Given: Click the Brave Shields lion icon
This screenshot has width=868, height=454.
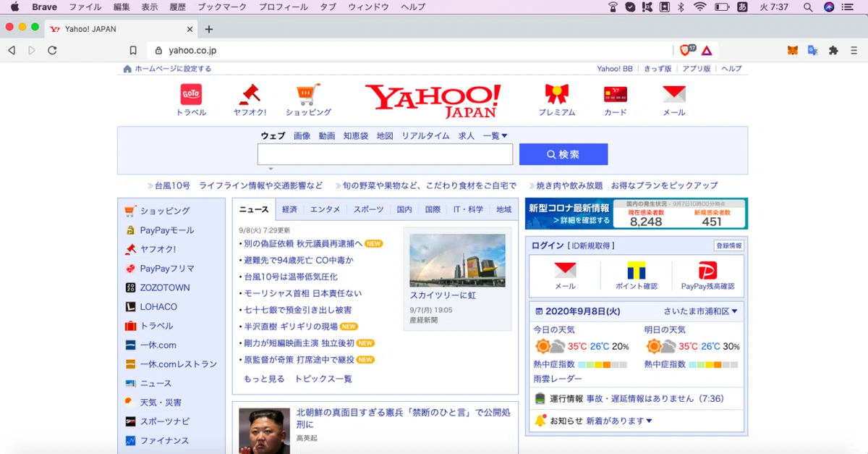Looking at the screenshot, I should 686,50.
